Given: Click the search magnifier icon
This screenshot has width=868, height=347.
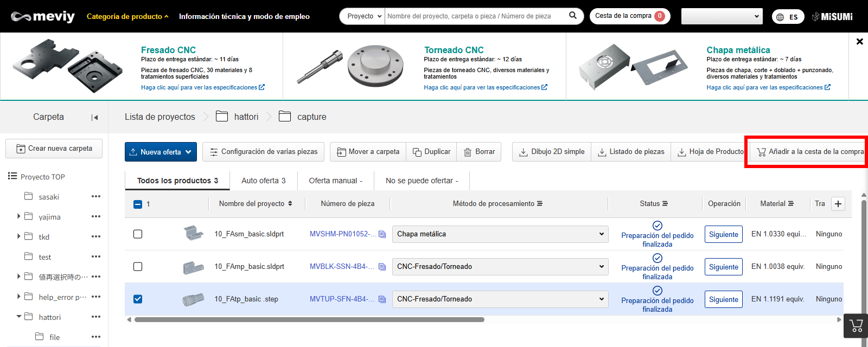Looking at the screenshot, I should pos(572,16).
